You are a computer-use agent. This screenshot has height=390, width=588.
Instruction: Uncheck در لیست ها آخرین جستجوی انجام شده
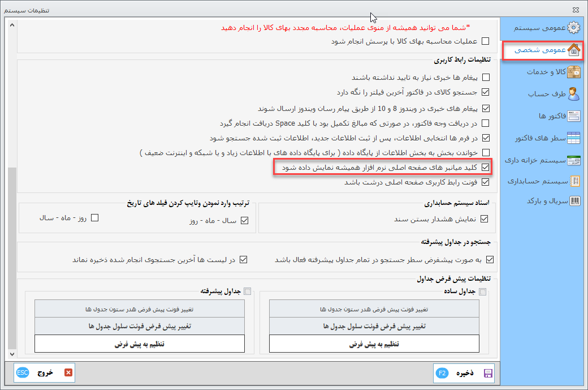[243, 259]
